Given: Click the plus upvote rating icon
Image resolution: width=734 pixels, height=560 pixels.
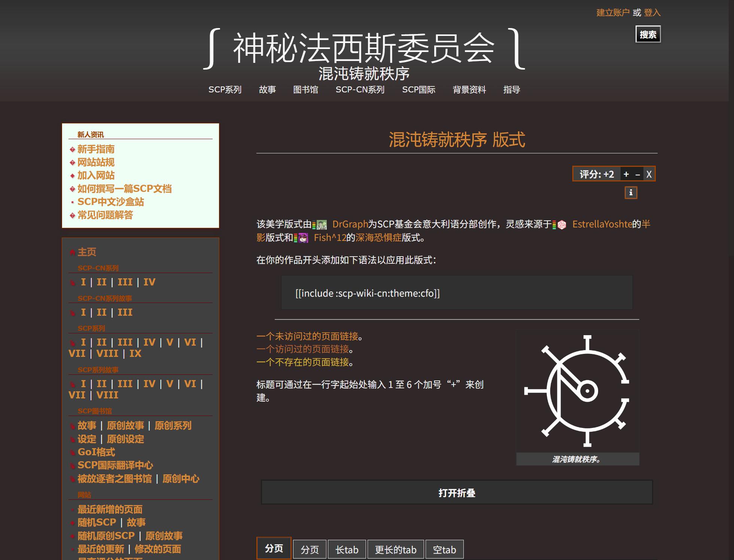Looking at the screenshot, I should 626,174.
